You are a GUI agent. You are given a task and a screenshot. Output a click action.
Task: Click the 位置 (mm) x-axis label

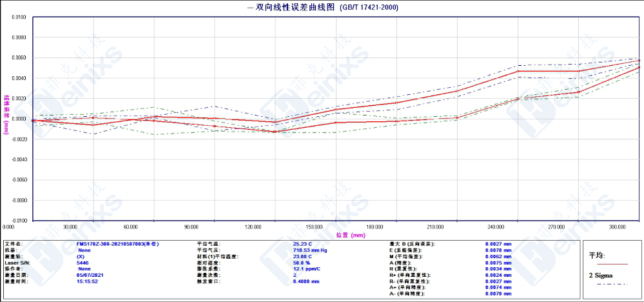[350, 236]
